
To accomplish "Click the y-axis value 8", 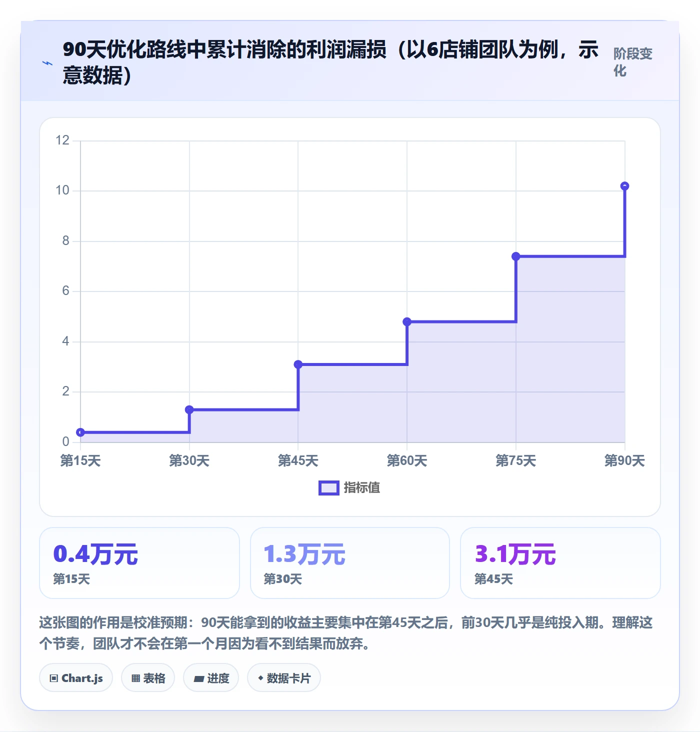I will coord(65,241).
